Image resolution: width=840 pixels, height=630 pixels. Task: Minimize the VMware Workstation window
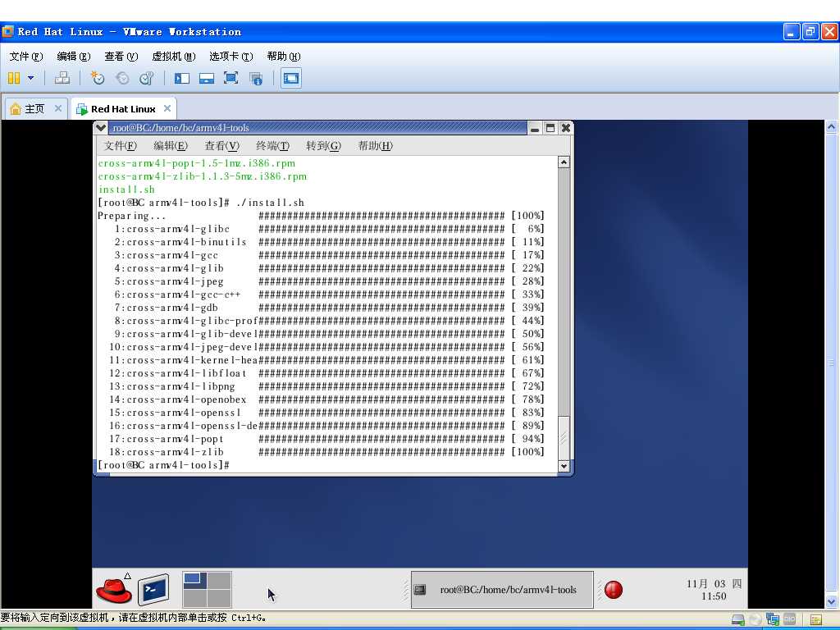[792, 32]
